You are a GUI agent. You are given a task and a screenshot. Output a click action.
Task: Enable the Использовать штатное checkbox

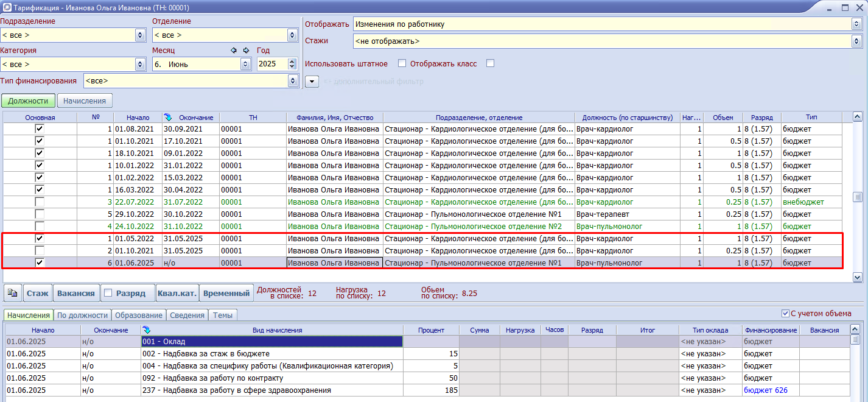tap(402, 63)
